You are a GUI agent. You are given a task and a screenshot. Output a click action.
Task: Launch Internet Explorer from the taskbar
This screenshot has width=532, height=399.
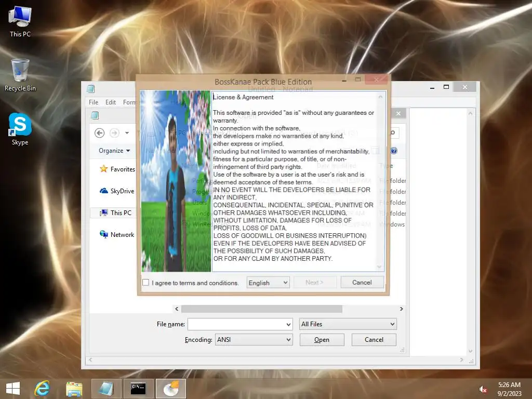tap(42, 389)
